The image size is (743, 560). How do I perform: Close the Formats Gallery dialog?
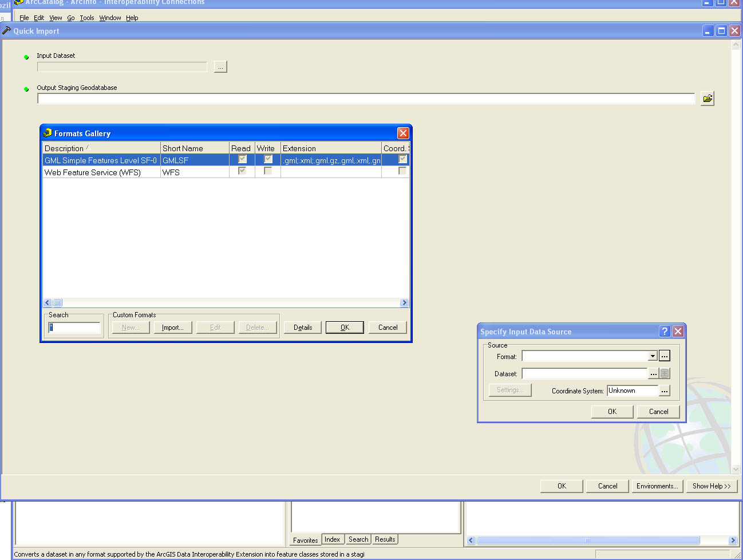(x=403, y=133)
